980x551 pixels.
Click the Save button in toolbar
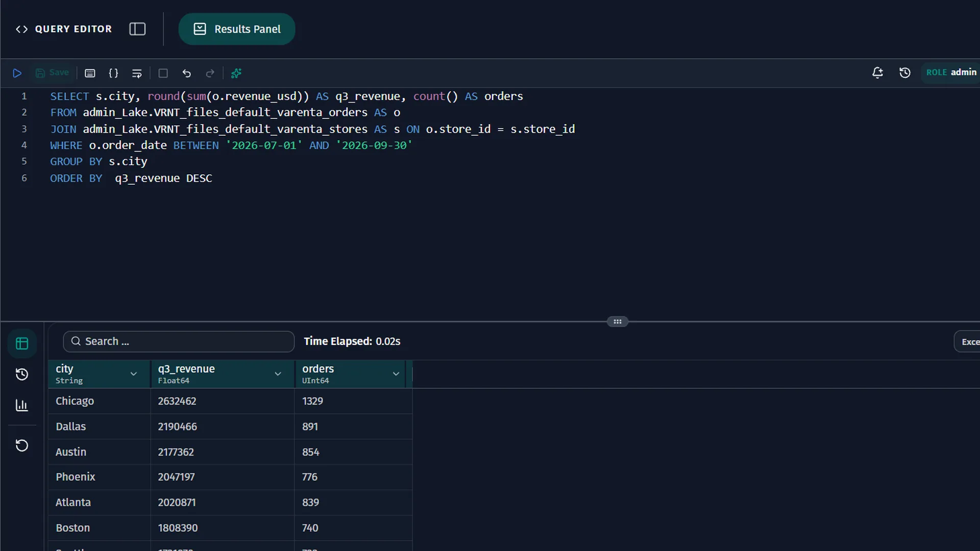point(52,73)
